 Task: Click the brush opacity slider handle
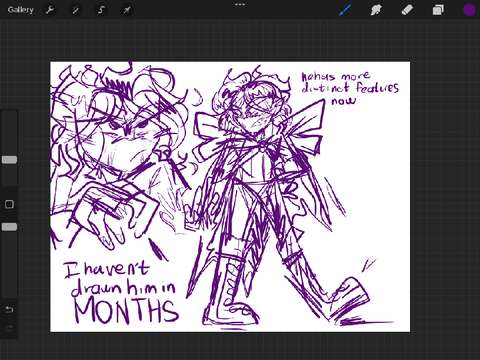(x=9, y=227)
